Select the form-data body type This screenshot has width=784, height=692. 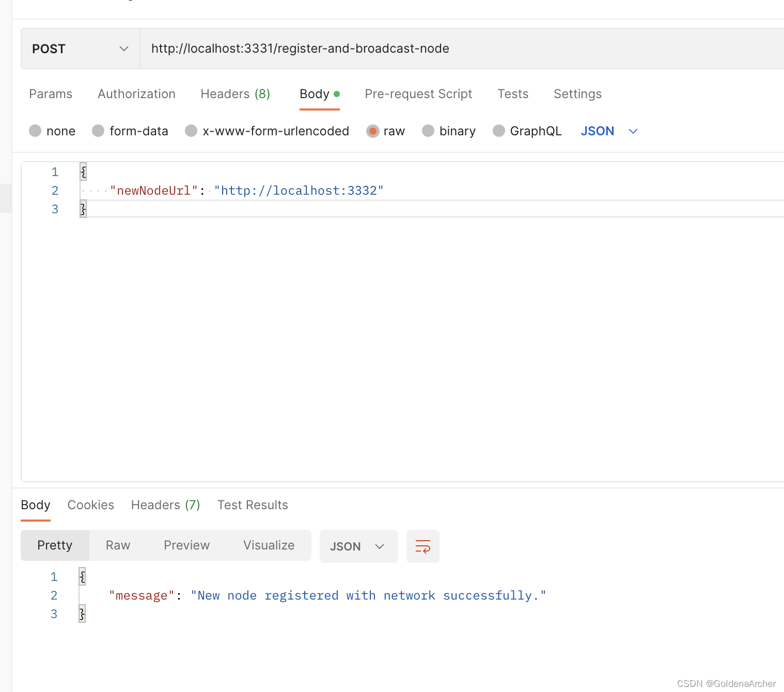130,131
